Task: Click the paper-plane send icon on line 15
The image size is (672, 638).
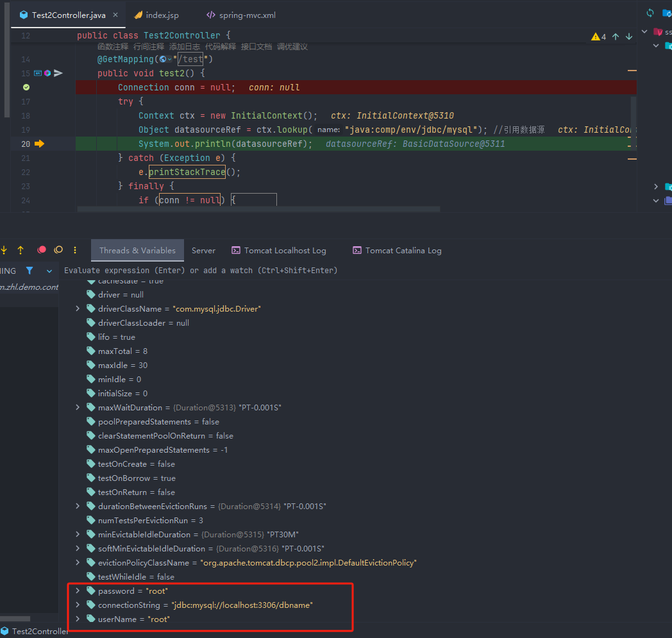Action: pos(58,73)
